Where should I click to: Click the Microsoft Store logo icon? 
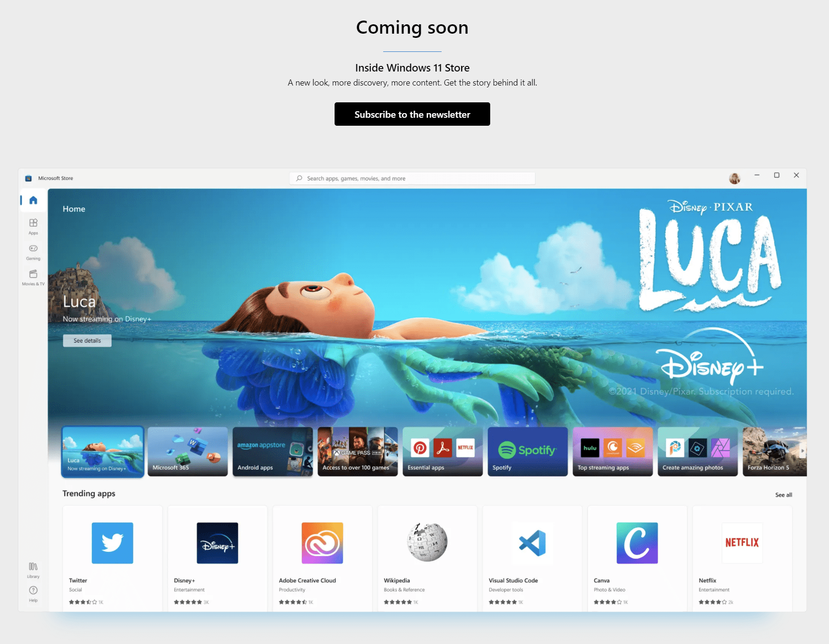pos(29,178)
